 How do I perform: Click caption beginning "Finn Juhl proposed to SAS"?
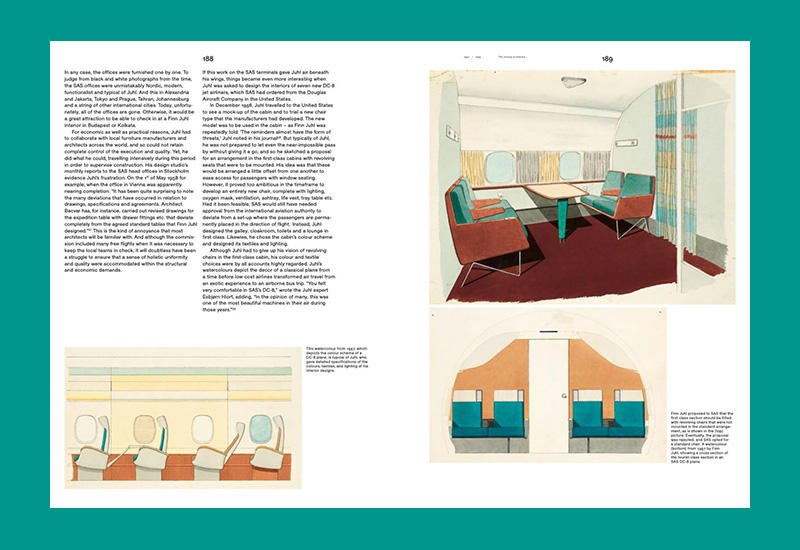702,437
